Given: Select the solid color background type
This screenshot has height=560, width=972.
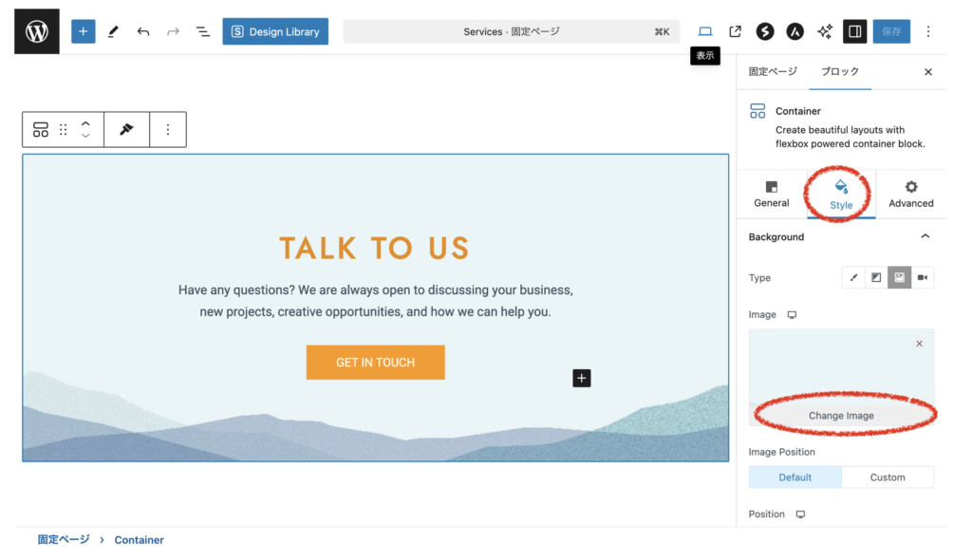Looking at the screenshot, I should pos(853,278).
